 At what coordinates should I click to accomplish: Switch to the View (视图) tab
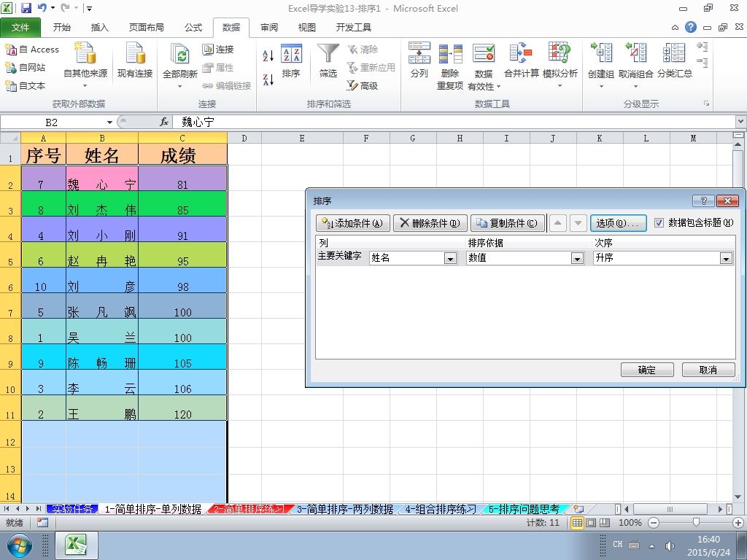coord(307,28)
